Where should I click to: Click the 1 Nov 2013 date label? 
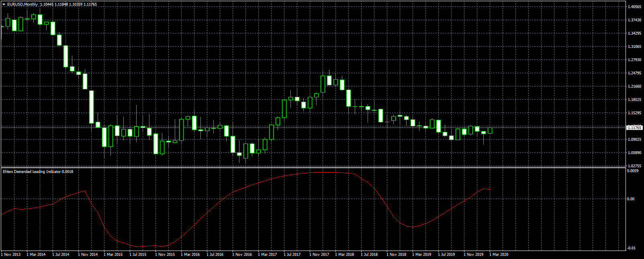click(11, 255)
